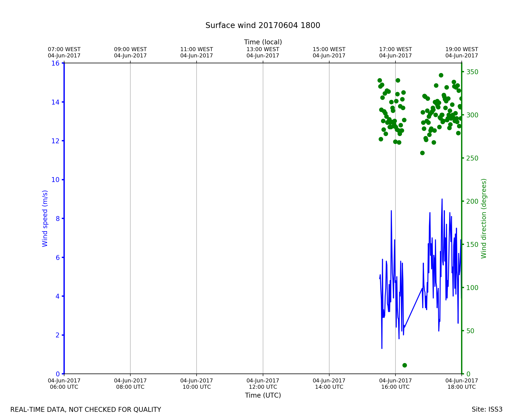Click the '07:00 WEST' top tick label

[64, 49]
